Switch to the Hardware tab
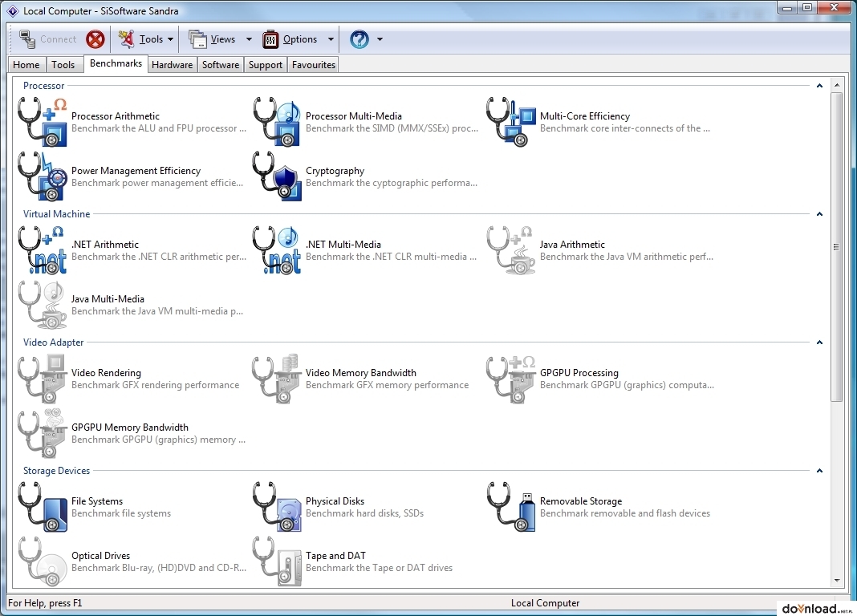 point(173,64)
